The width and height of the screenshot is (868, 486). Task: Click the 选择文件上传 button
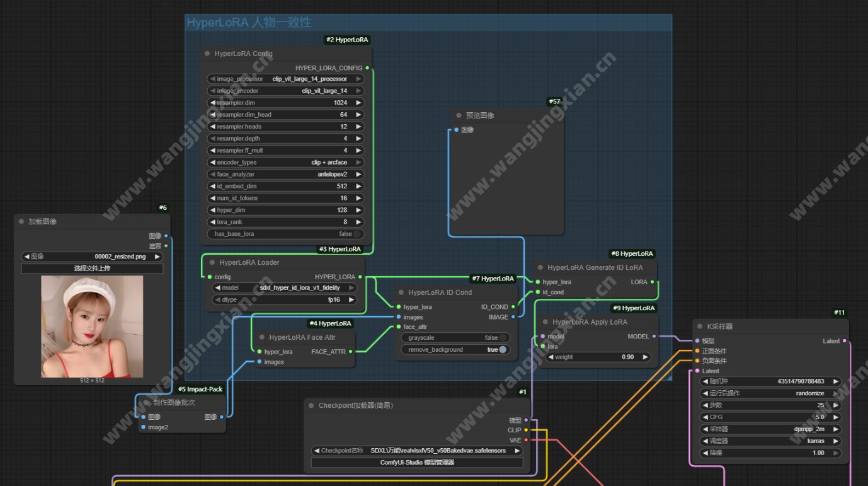click(92, 269)
